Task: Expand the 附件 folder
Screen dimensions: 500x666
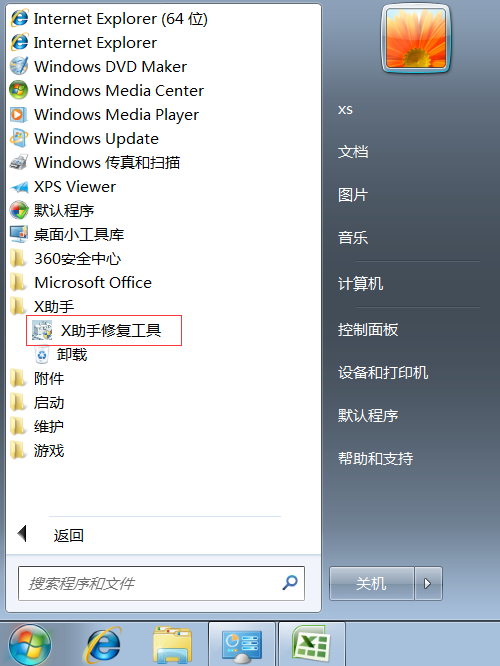Action: [x=37, y=378]
